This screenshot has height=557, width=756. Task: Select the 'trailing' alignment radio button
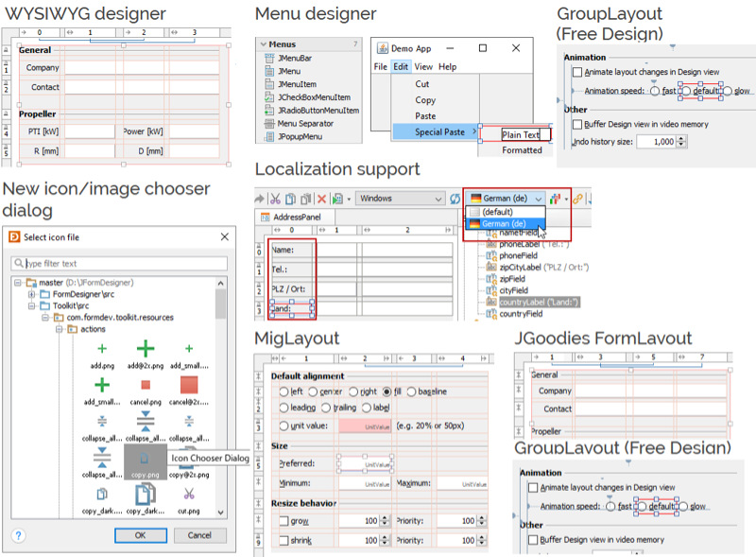tap(326, 408)
